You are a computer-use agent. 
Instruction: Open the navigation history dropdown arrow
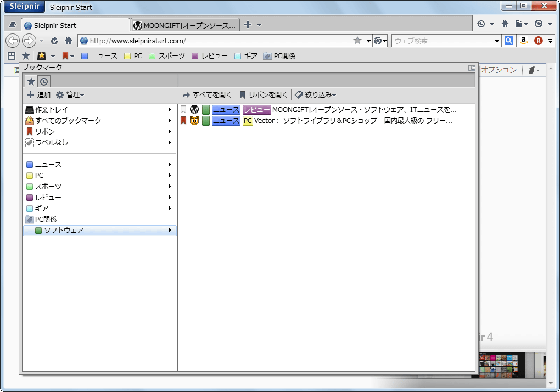coord(41,41)
